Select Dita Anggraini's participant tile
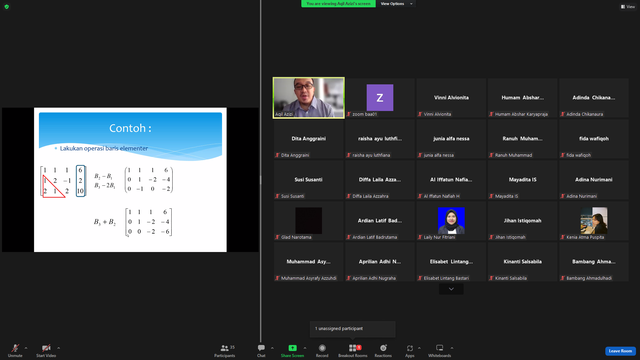 [x=309, y=139]
